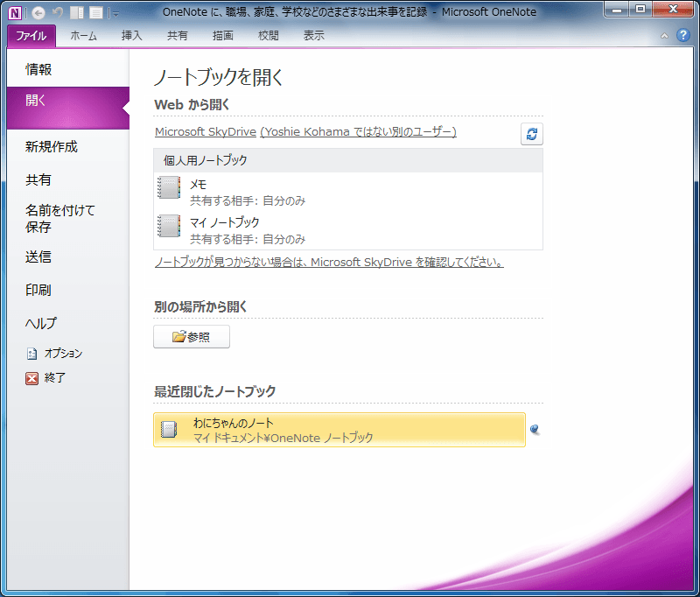Click the 参照 browse button

point(192,337)
